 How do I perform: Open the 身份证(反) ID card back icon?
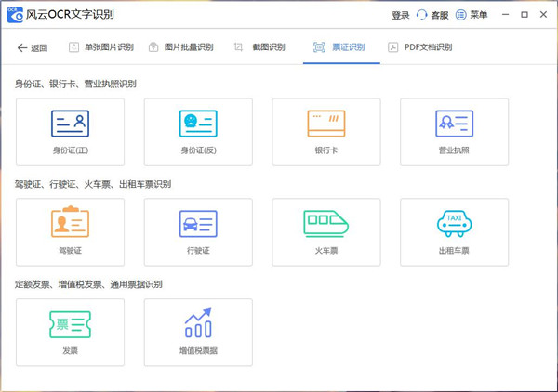(x=198, y=124)
